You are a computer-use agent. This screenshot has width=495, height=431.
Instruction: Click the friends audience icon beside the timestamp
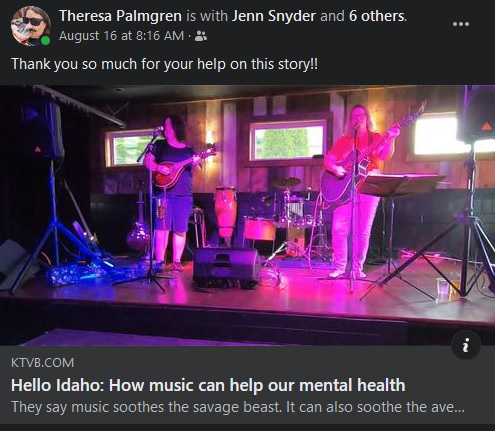(201, 36)
